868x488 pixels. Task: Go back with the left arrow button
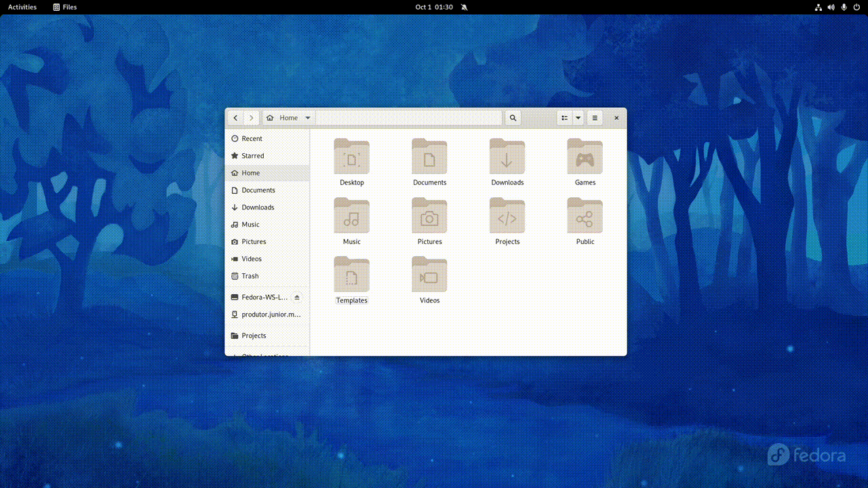tap(235, 118)
